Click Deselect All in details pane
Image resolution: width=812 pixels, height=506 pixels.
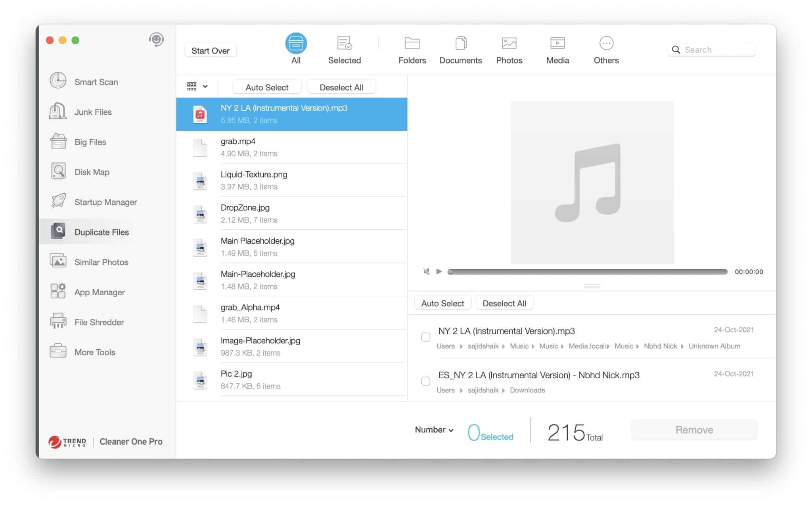coord(504,303)
